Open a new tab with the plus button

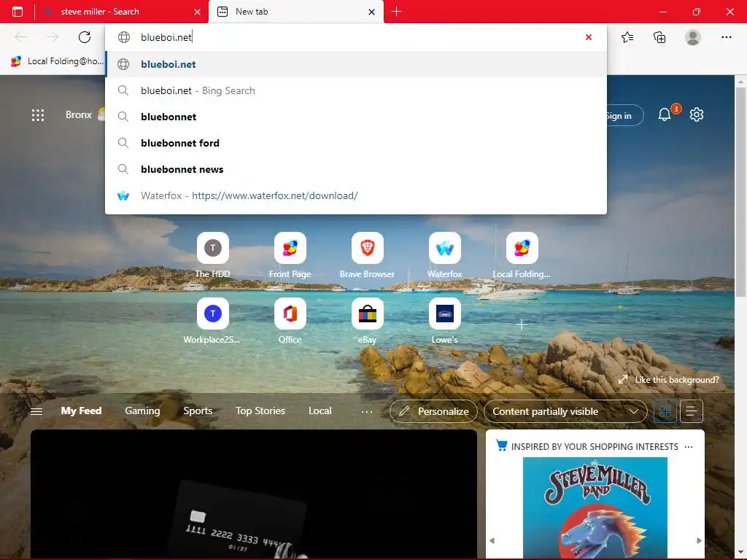click(396, 12)
